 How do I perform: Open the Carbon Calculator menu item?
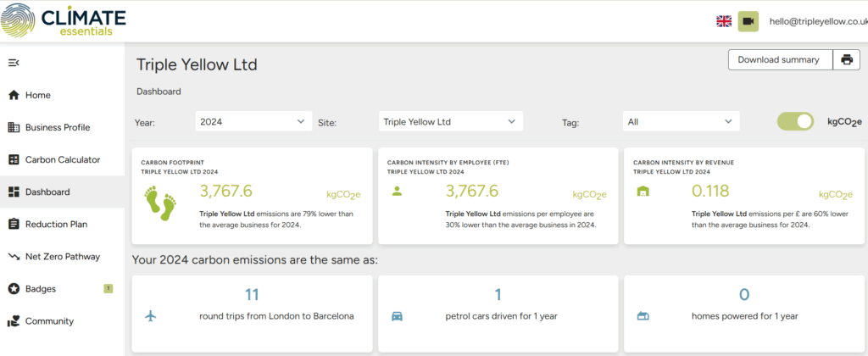62,159
